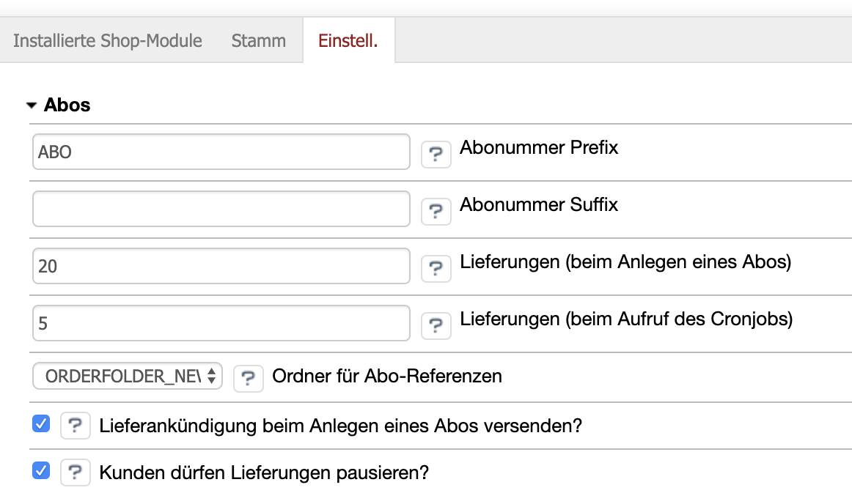Uncheck Lieferankündigung beim Anlegen eines Abos versenden
The image size is (852, 504).
point(41,423)
